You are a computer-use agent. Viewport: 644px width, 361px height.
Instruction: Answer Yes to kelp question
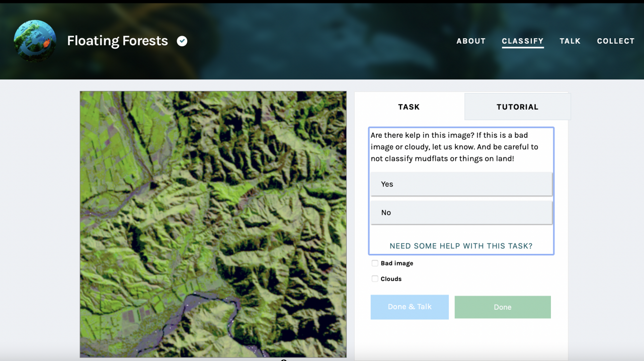pos(461,184)
